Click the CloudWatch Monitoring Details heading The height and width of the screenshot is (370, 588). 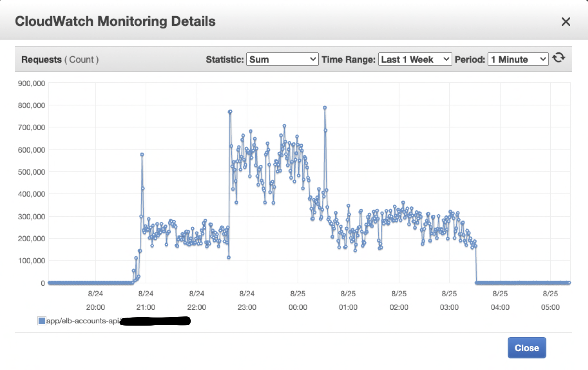[x=115, y=21]
